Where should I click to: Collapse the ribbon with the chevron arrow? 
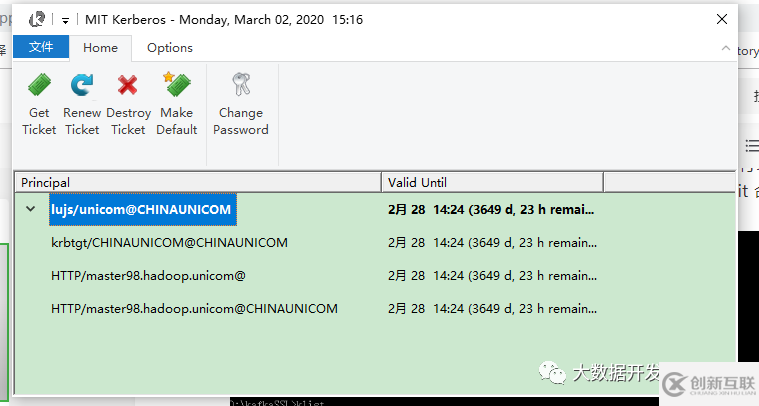pos(726,48)
